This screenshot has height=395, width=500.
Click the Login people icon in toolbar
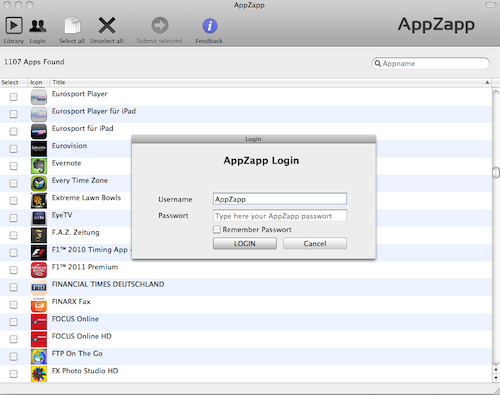point(37,26)
